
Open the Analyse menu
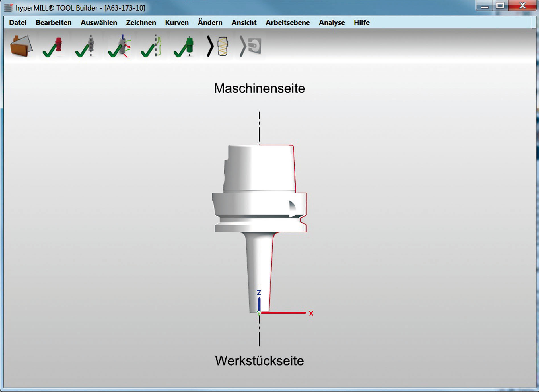(x=332, y=23)
